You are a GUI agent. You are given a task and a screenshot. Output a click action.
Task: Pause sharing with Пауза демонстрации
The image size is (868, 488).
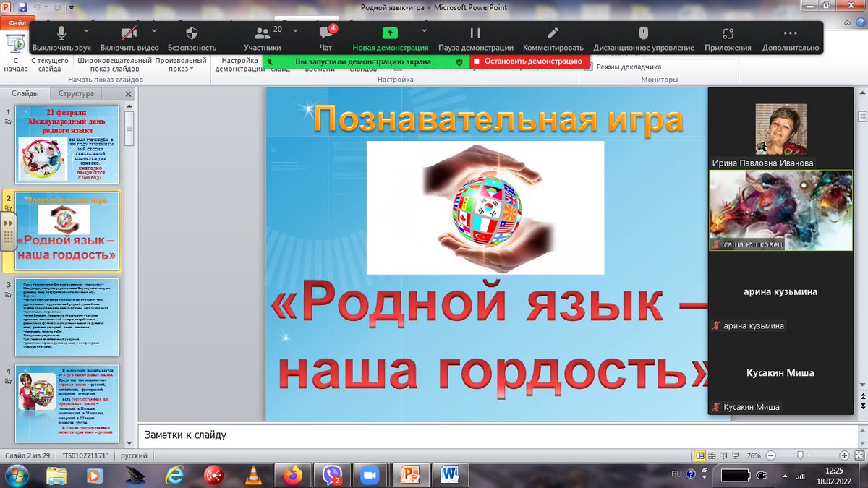click(475, 39)
